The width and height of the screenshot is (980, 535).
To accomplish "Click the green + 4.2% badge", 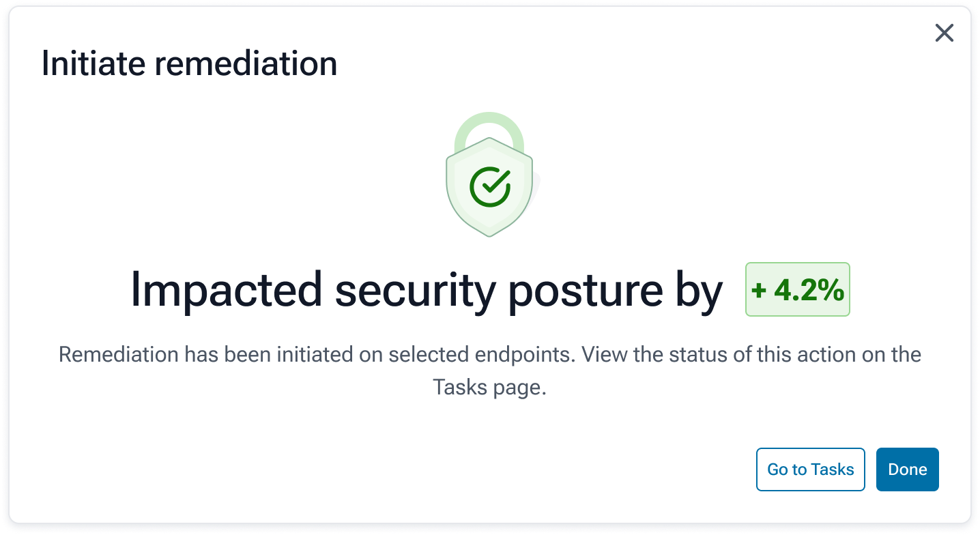I will tap(797, 289).
